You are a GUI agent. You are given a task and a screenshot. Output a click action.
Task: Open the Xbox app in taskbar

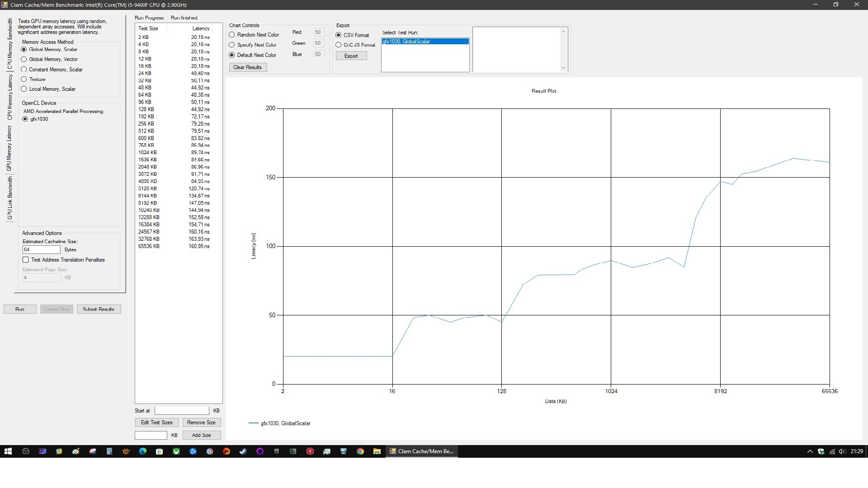click(x=176, y=451)
